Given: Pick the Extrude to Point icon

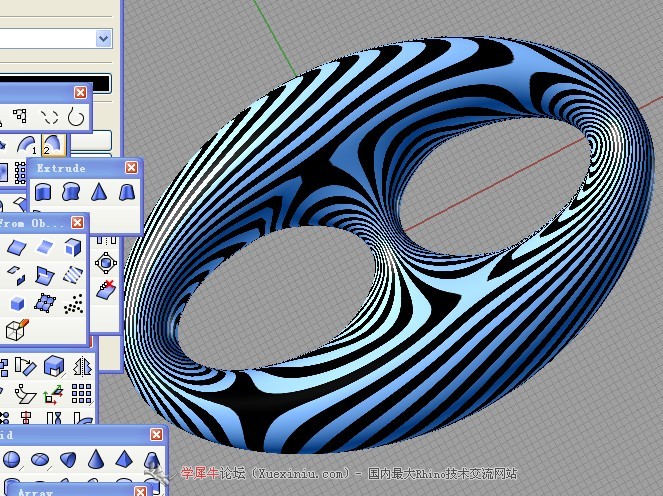Looking at the screenshot, I should (99, 192).
